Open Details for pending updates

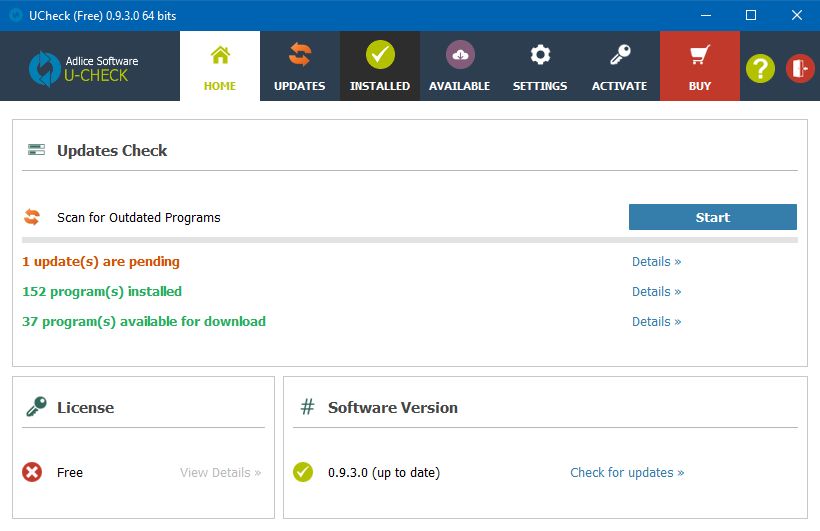click(656, 262)
